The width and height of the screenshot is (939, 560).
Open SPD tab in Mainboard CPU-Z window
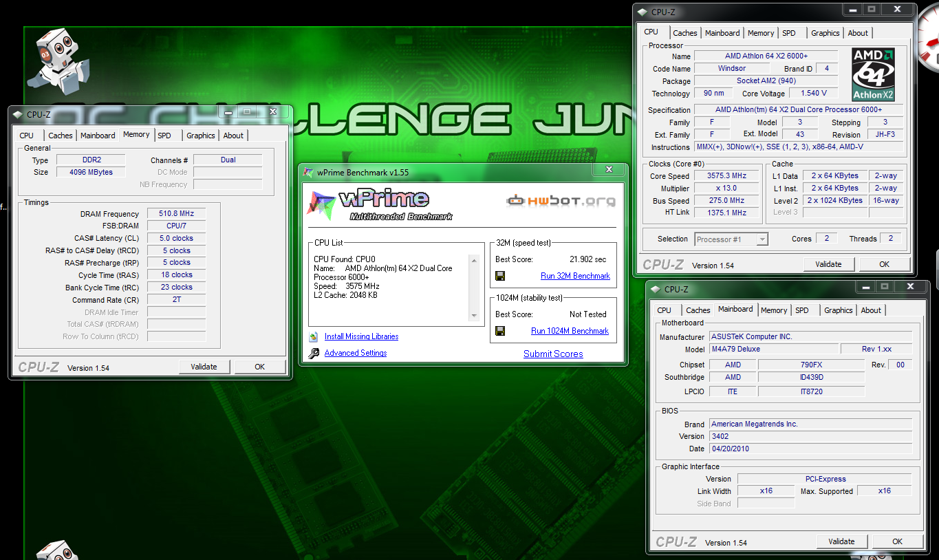click(x=802, y=310)
